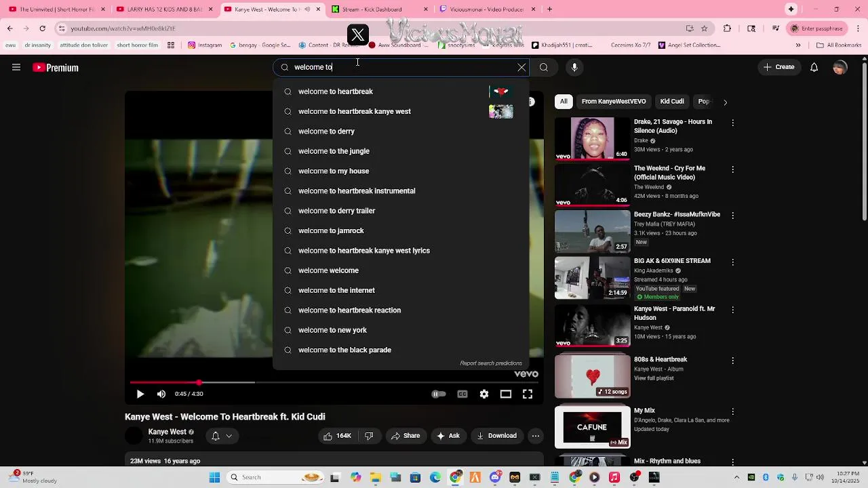Toggle autoplay switch in player
Screen dimensions: 868x488
pyautogui.click(x=439, y=394)
